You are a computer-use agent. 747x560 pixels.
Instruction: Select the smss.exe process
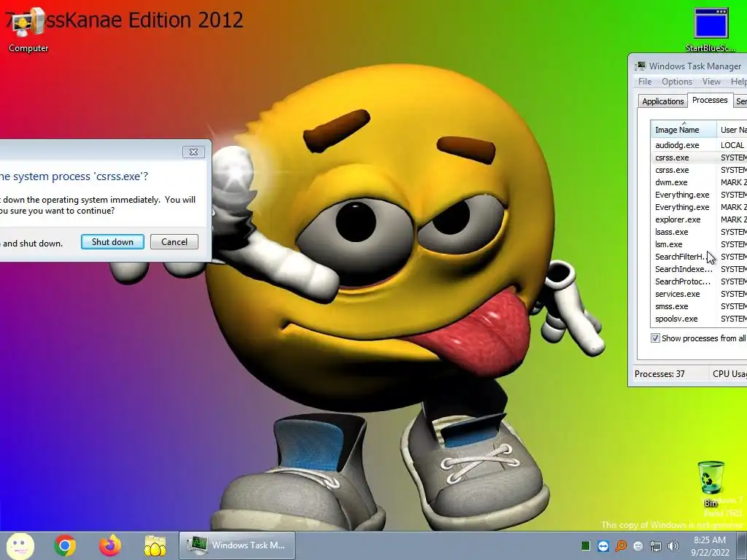tap(699, 306)
